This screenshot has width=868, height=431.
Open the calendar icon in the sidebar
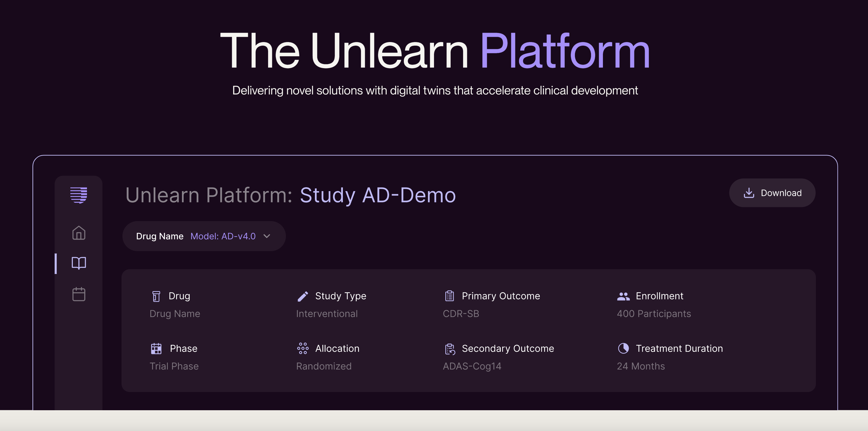pyautogui.click(x=78, y=294)
